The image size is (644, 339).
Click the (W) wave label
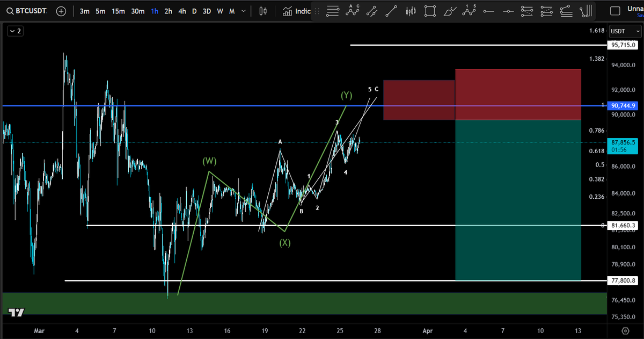coord(210,161)
